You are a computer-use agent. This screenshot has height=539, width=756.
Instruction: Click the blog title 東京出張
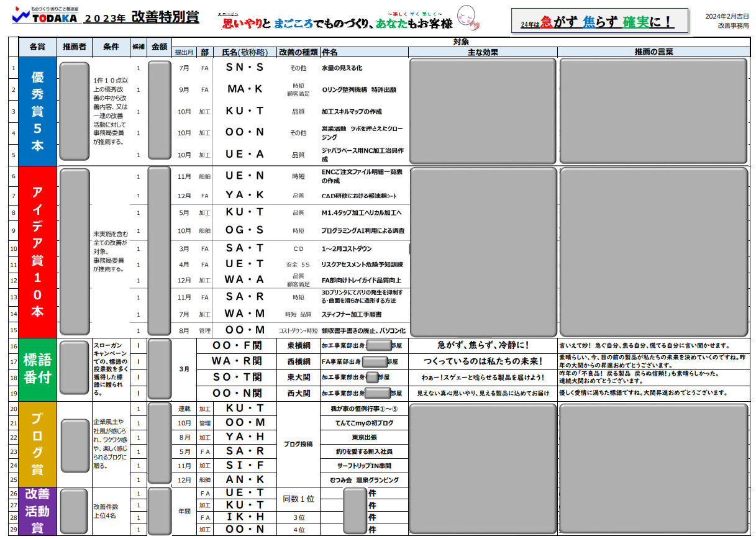click(x=364, y=437)
